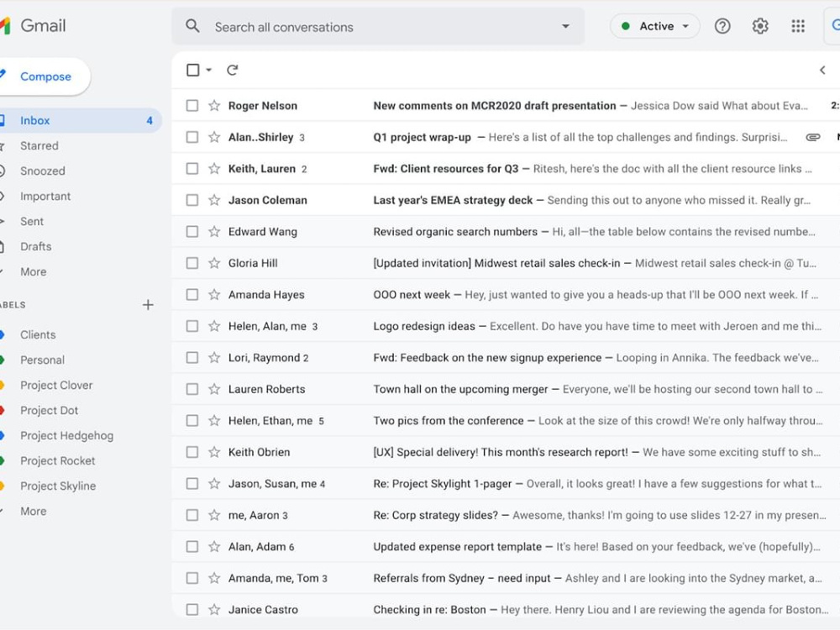Open the Inbox folder

coord(81,120)
